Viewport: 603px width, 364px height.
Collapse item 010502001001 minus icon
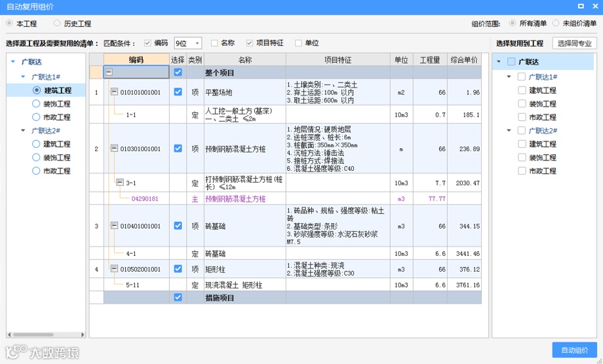coord(114,269)
